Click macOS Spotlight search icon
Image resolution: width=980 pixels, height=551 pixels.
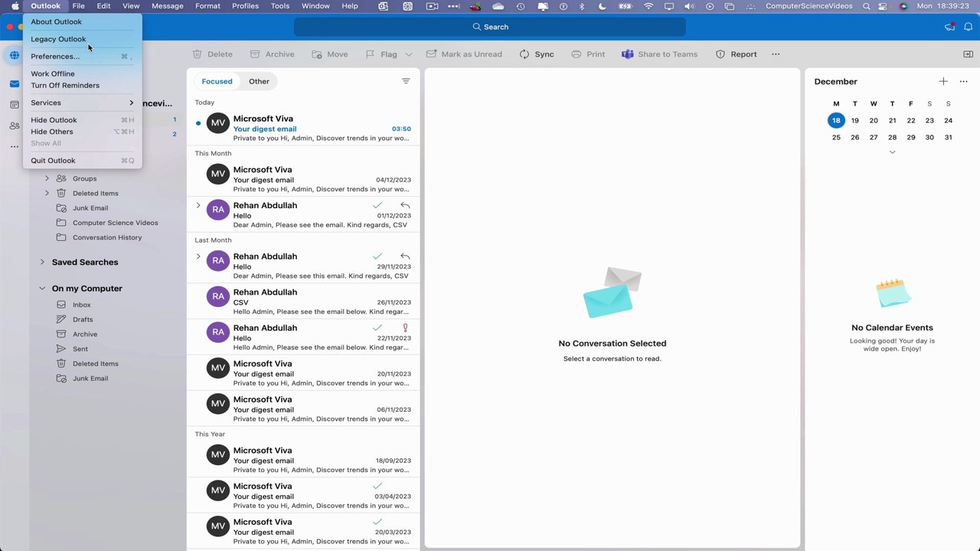[x=866, y=6]
